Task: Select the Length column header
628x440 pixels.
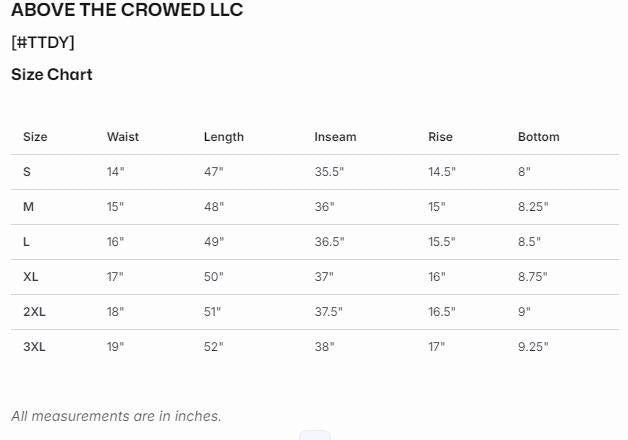Action: point(224,137)
